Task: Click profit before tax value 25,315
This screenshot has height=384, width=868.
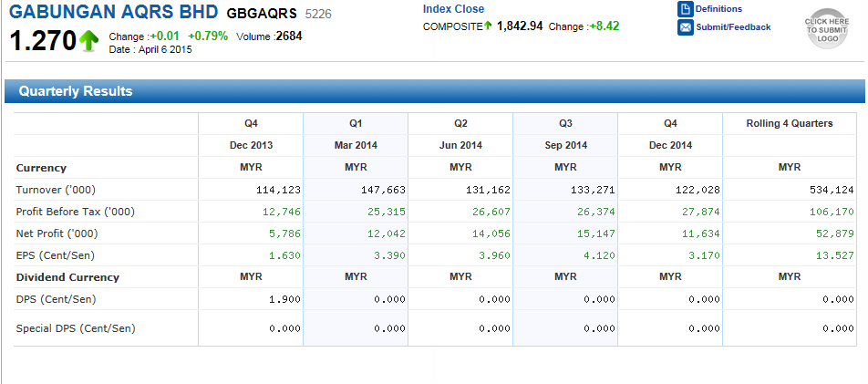Action: pyautogui.click(x=387, y=212)
